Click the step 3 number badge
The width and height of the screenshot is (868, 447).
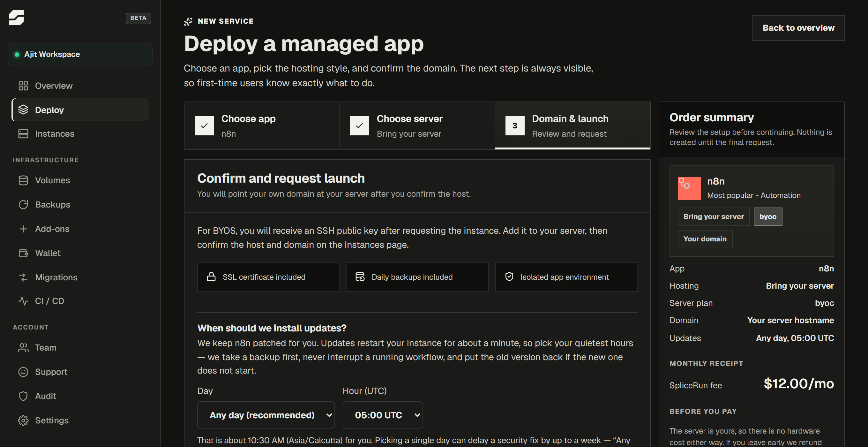pyautogui.click(x=515, y=126)
